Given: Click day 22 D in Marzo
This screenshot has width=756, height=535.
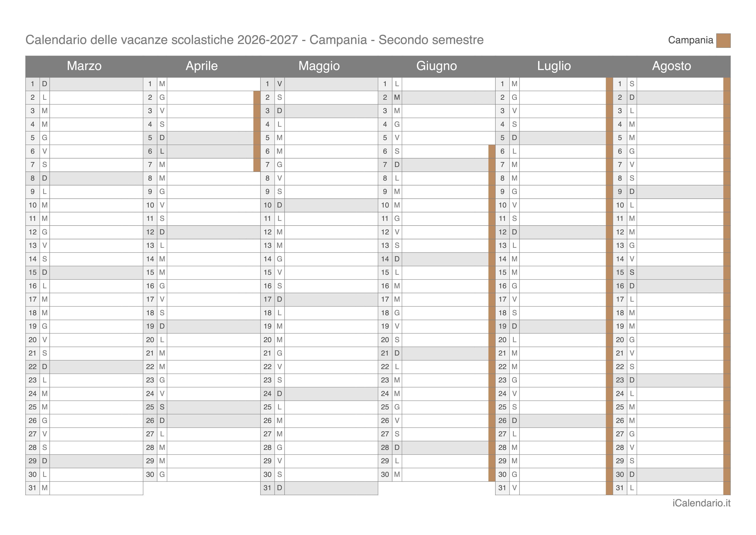Looking at the screenshot, I should coord(84,367).
